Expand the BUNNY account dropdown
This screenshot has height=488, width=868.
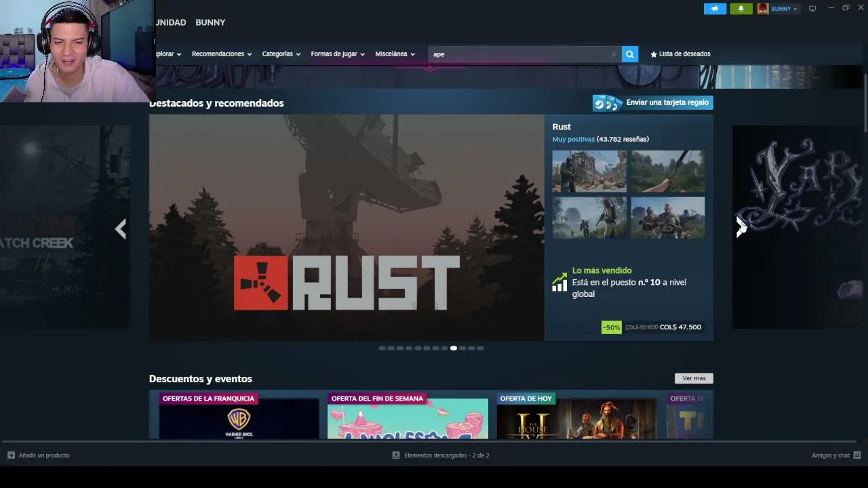795,9
